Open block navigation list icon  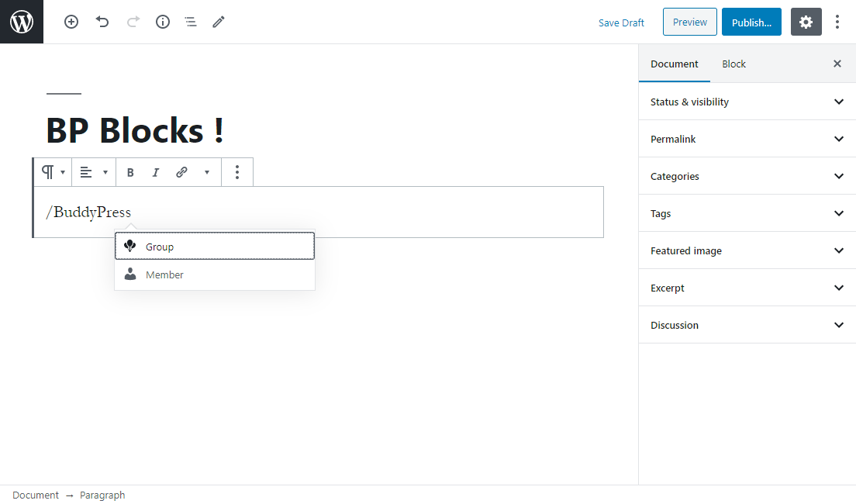[191, 22]
